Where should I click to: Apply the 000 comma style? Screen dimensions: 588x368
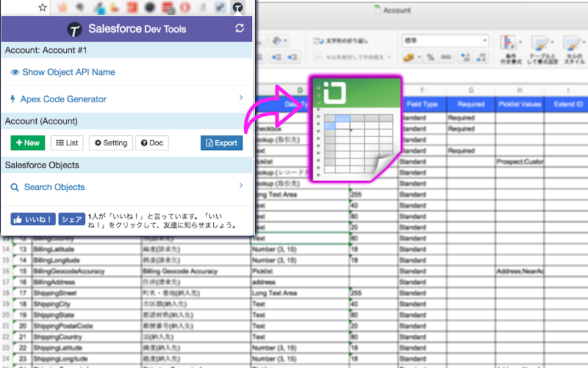(x=446, y=57)
